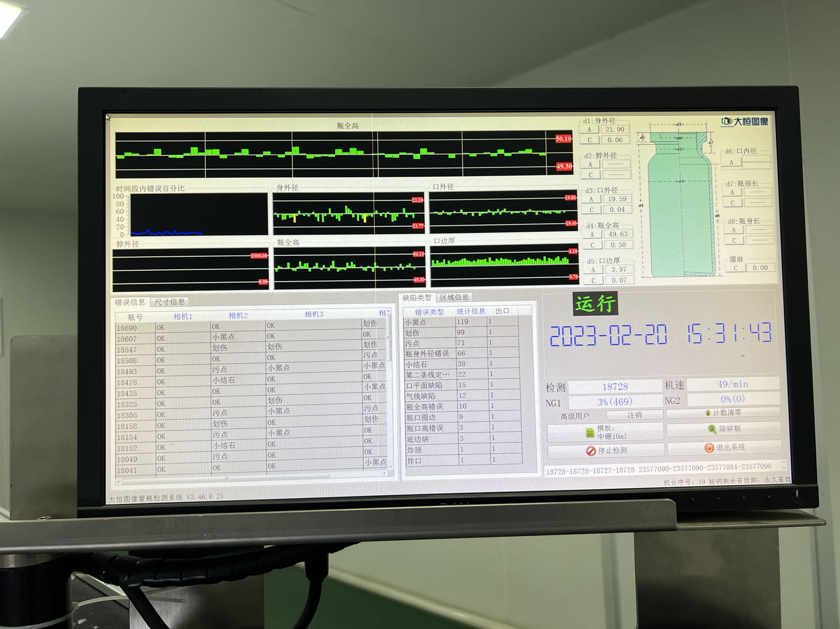The width and height of the screenshot is (840, 629).
Task: Click the d4 瓶全高 A value 49.63
Action: 618,234
